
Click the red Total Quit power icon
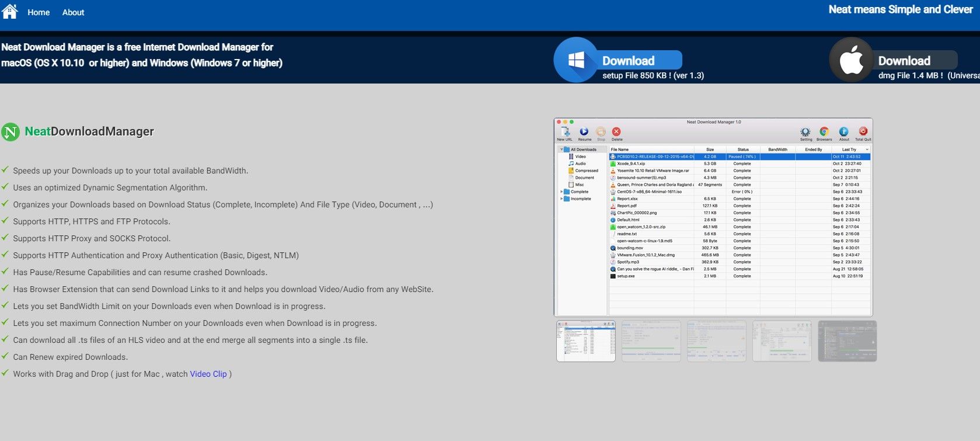pos(863,132)
